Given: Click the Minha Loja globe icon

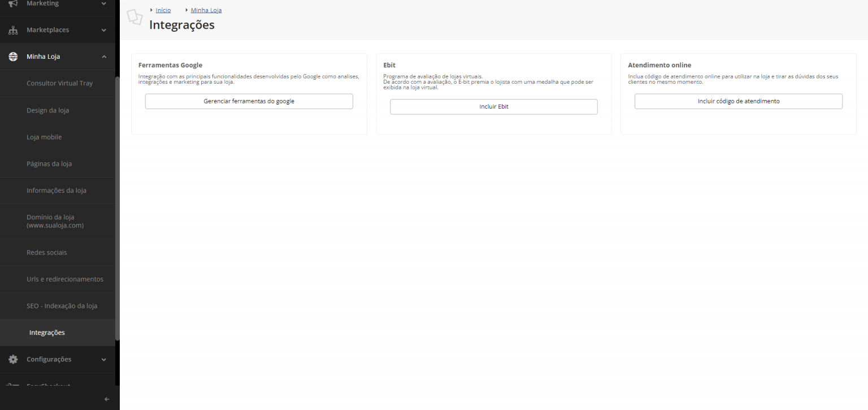Looking at the screenshot, I should [12, 56].
